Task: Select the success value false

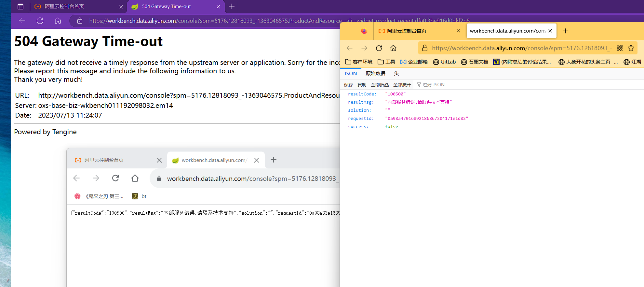Action: tap(391, 127)
